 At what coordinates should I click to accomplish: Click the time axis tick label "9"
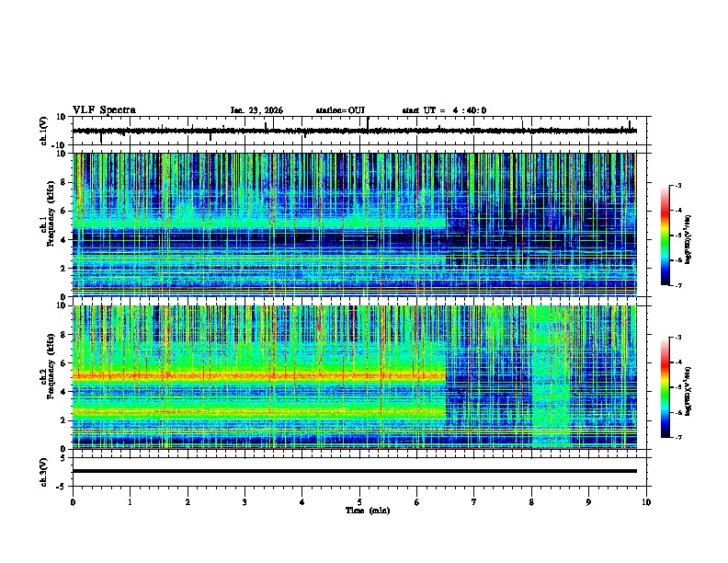pyautogui.click(x=588, y=502)
